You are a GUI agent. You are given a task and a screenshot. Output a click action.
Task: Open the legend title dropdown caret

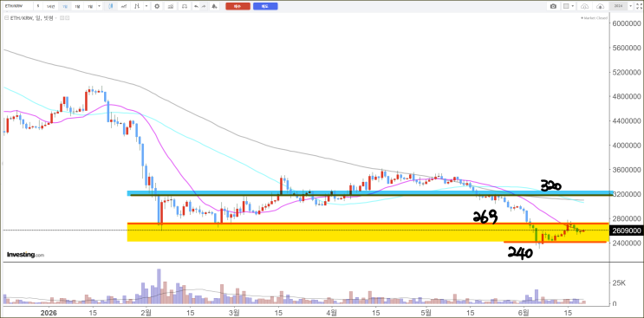pos(55,18)
